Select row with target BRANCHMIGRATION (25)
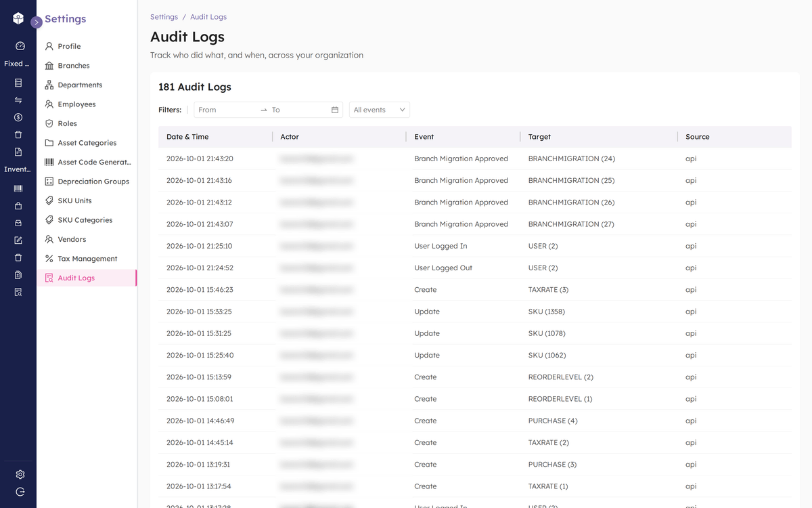Viewport: 812px width, 508px height. 475,180
